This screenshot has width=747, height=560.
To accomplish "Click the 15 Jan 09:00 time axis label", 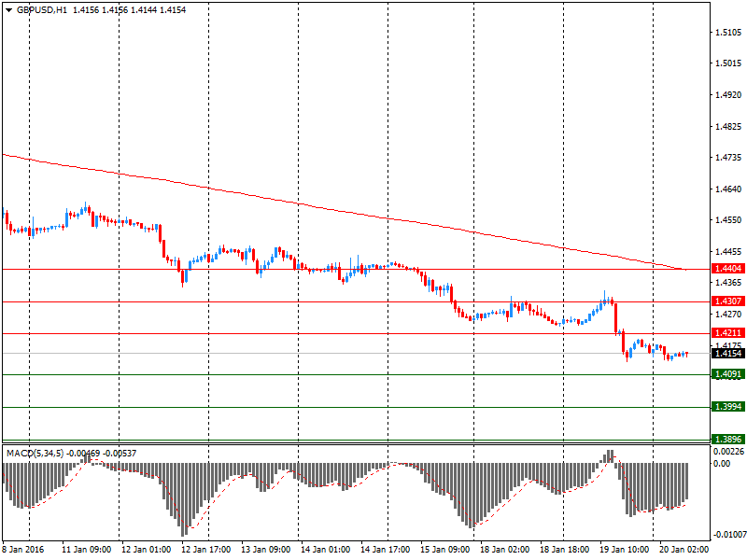I will click(x=445, y=550).
